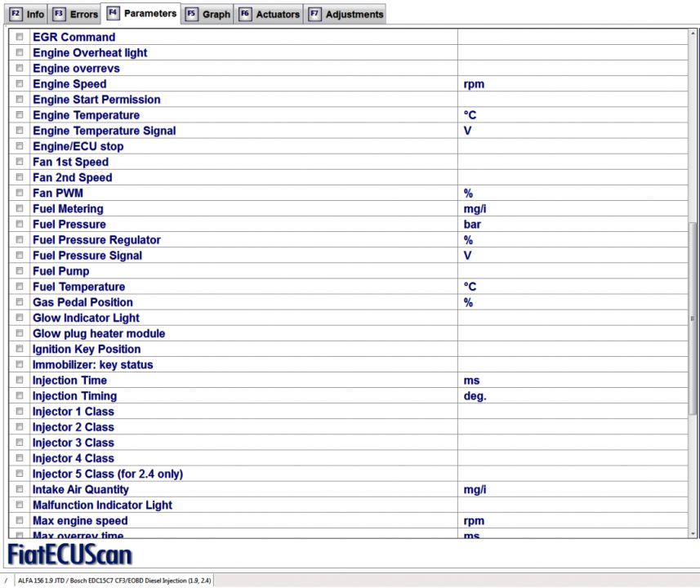This screenshot has height=588, width=700.
Task: Check the Engine Speed checkbox
Action: 20,83
